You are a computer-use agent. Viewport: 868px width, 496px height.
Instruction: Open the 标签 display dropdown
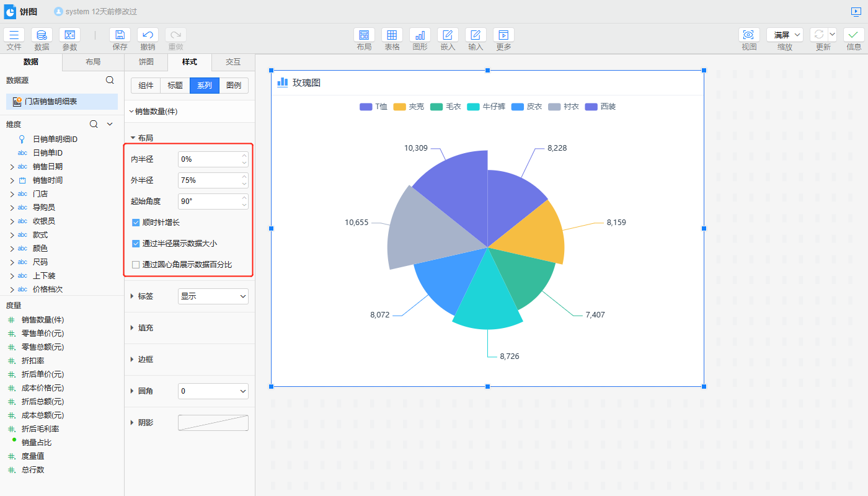tap(213, 296)
